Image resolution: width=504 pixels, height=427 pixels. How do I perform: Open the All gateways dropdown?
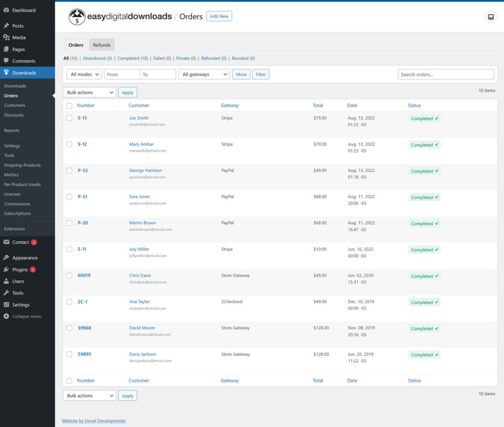tap(204, 74)
